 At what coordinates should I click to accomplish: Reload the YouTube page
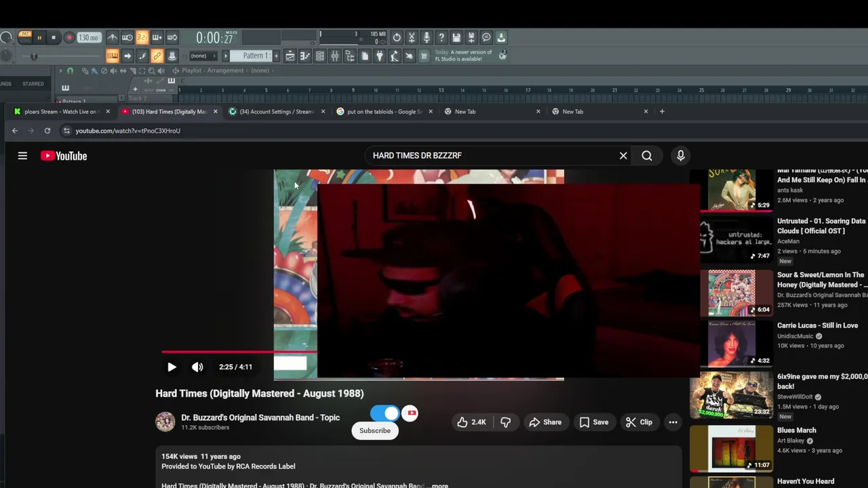[x=47, y=131]
